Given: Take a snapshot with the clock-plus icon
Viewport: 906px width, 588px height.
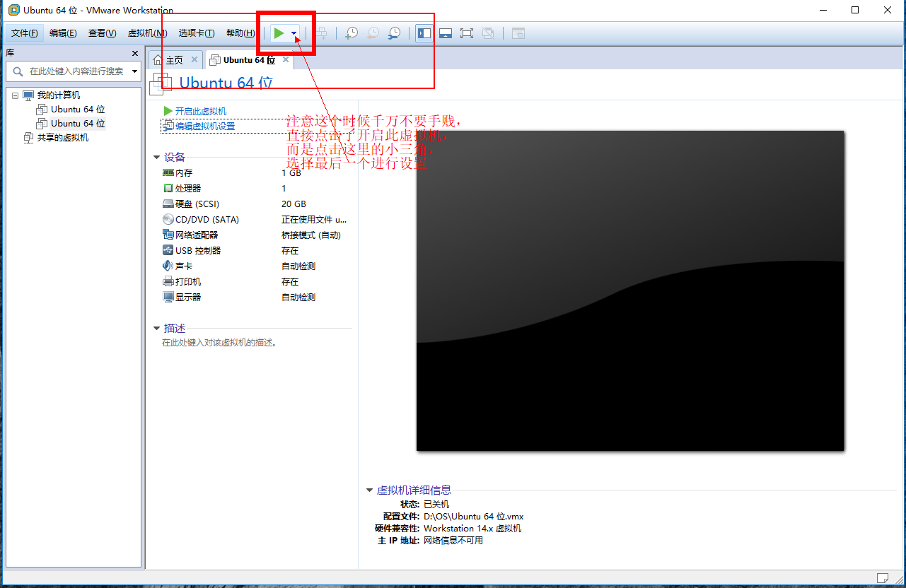Looking at the screenshot, I should pyautogui.click(x=352, y=33).
